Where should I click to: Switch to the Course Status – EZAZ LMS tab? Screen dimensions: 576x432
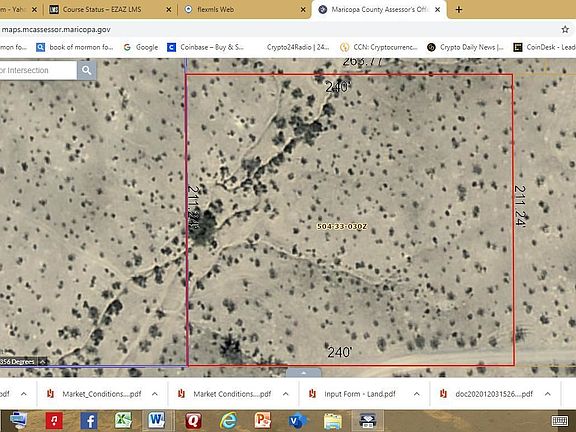click(110, 10)
